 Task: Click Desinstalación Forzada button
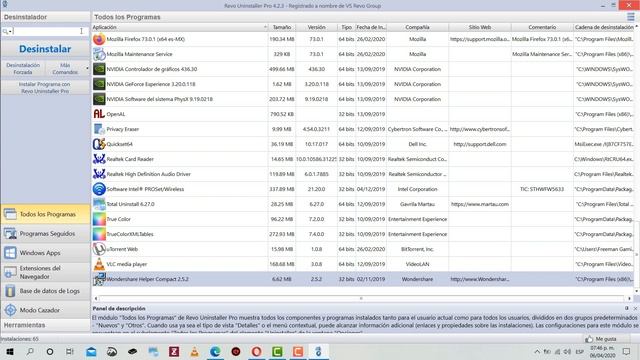23,69
